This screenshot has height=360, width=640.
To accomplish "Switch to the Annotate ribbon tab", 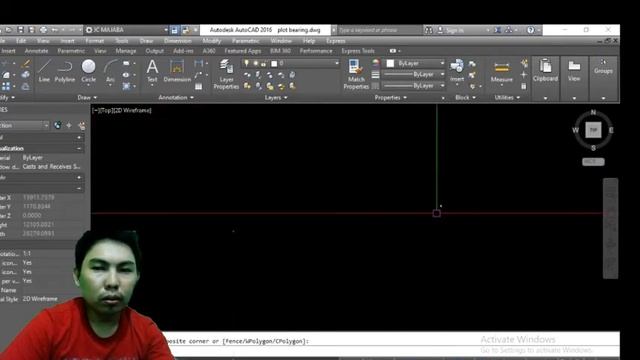I will (x=36, y=51).
